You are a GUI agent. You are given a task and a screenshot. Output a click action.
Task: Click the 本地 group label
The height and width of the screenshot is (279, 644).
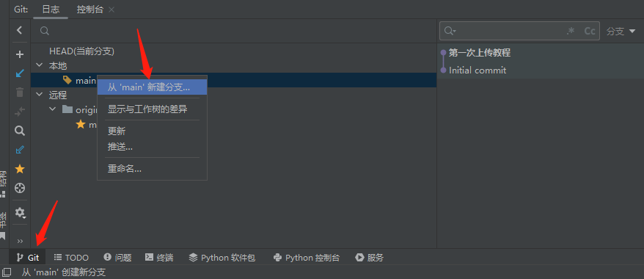(x=58, y=65)
